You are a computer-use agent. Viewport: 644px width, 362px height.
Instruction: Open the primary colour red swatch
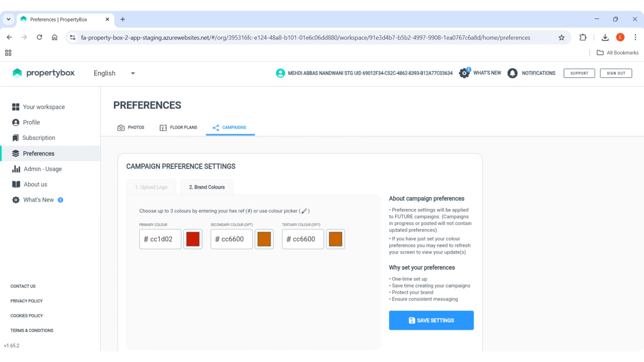pyautogui.click(x=193, y=239)
